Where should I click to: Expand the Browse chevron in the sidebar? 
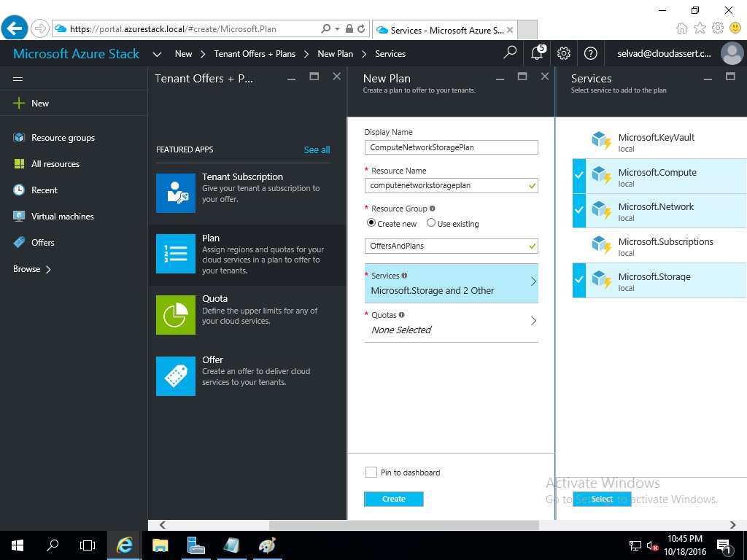[x=48, y=270]
